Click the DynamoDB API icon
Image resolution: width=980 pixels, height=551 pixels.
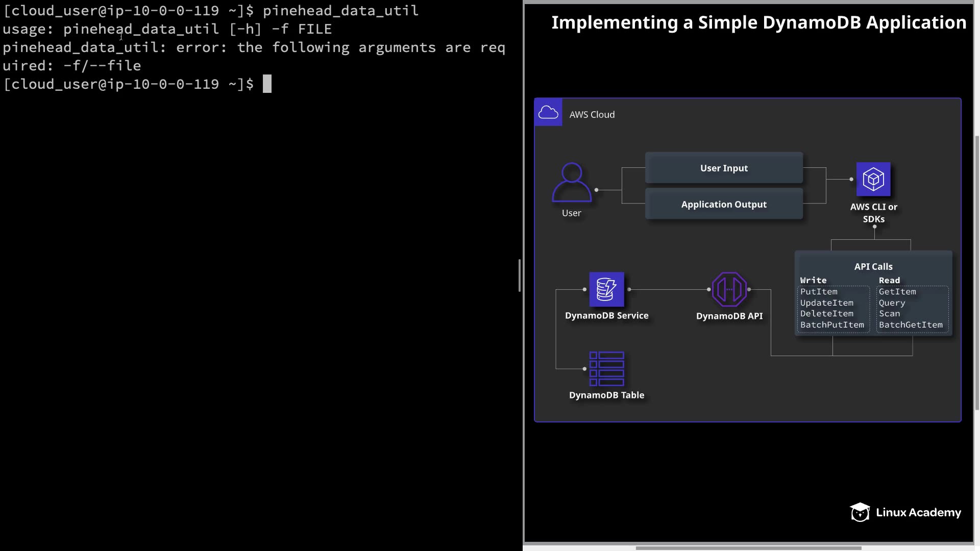729,289
